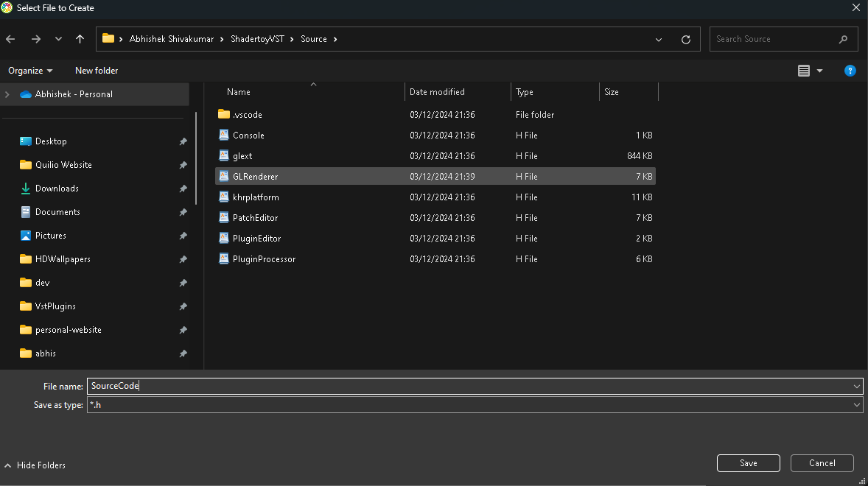Select the PluginEditor header file
Screen dimensions: 868x486
[x=435, y=239]
